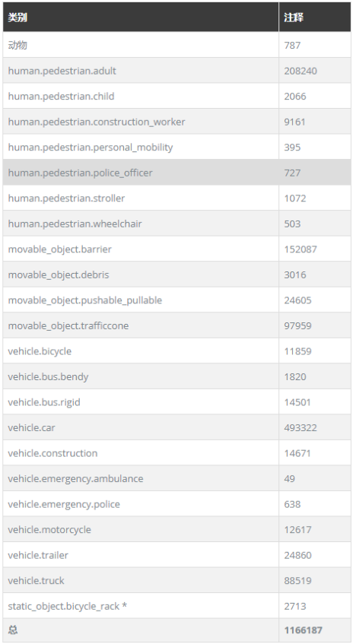Select highlighted human.pedestrian.police_officer row
This screenshot has width=353, height=644.
pyautogui.click(x=176, y=173)
